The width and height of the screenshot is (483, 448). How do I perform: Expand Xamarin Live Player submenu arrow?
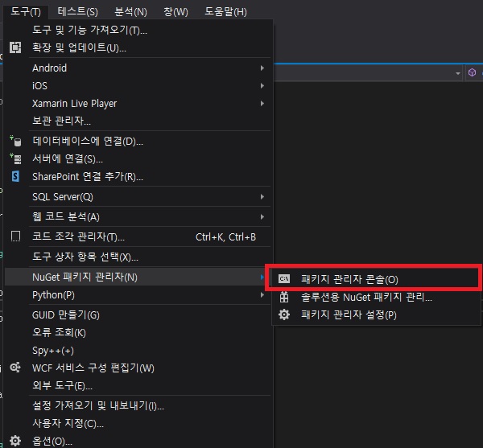click(x=262, y=104)
